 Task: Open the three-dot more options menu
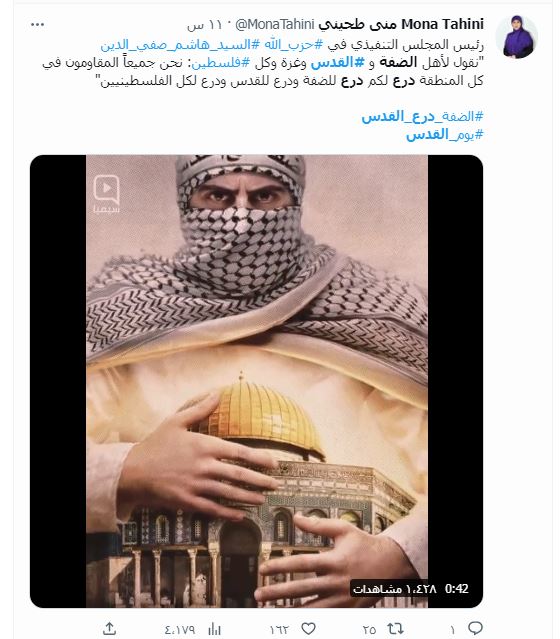37,25
